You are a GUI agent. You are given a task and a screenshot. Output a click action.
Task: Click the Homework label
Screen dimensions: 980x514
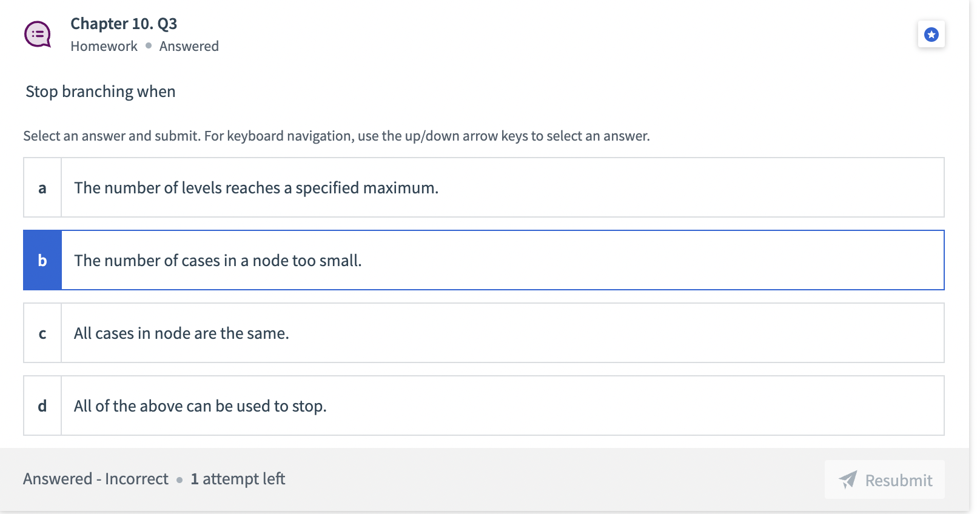pyautogui.click(x=104, y=46)
